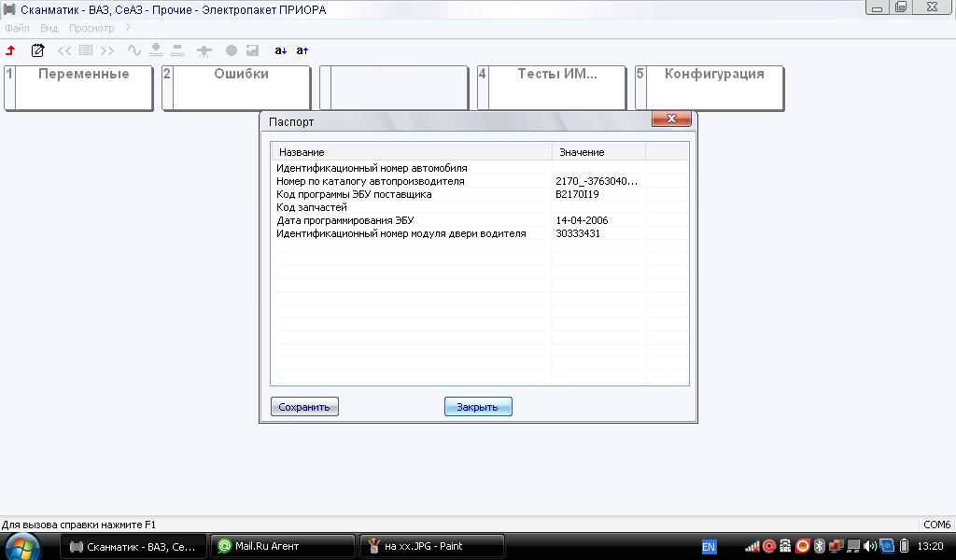Click the Закрыть button
Screen dimensions: 956x560
pos(478,406)
